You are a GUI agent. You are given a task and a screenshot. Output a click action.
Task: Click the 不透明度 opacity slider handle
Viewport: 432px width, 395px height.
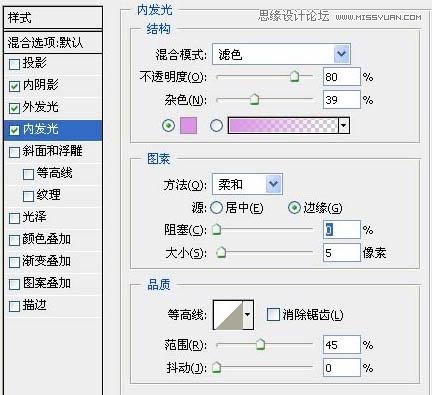click(x=294, y=76)
